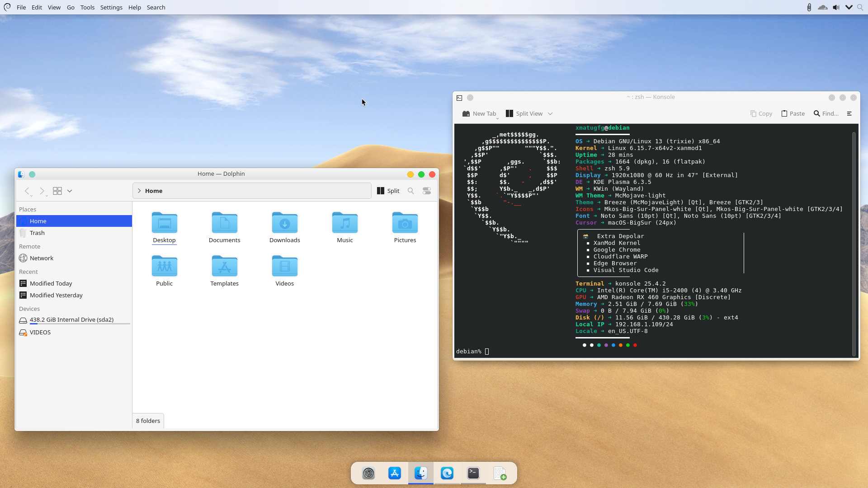The width and height of the screenshot is (868, 488).
Task: Click the Copy button in Konsole
Action: (x=761, y=113)
